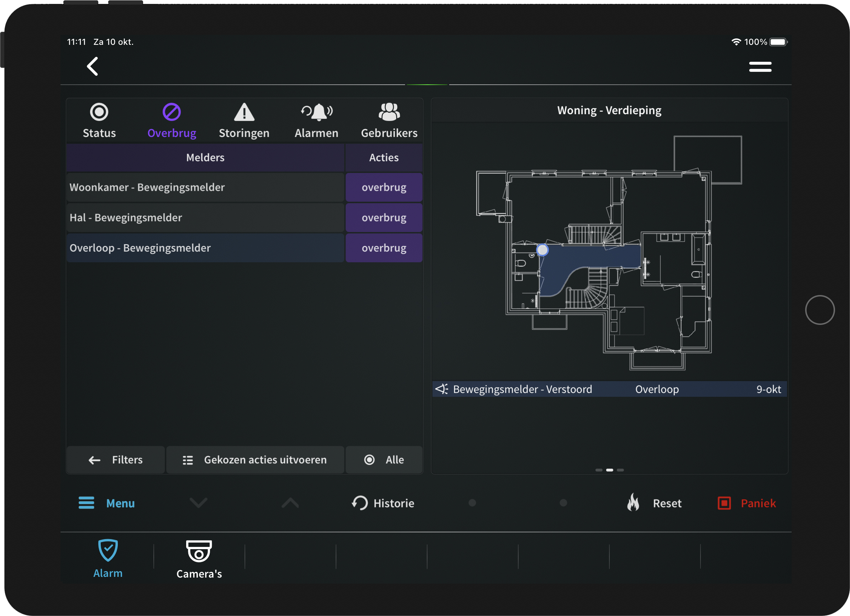Open the Camera's dome camera icon

click(199, 552)
